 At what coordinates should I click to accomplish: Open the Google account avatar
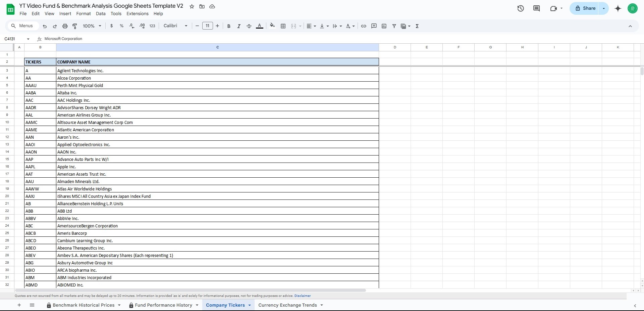pyautogui.click(x=633, y=8)
